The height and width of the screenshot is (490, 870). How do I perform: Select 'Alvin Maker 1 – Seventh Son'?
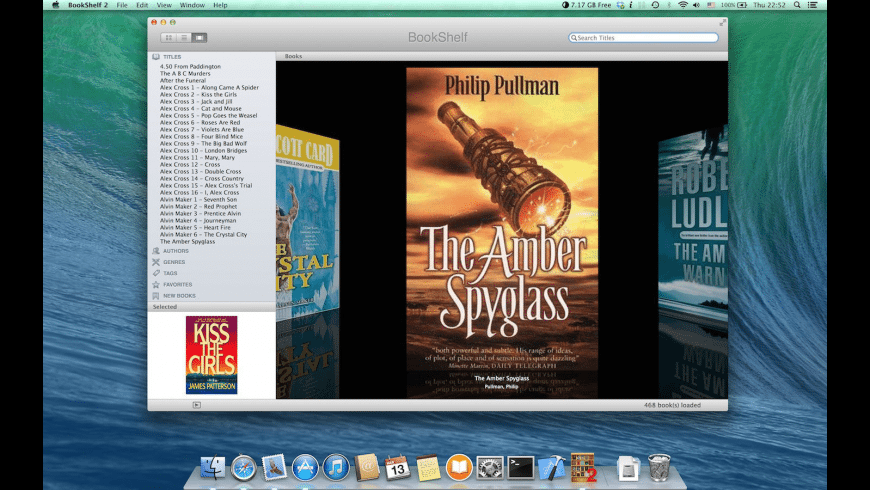pyautogui.click(x=198, y=200)
